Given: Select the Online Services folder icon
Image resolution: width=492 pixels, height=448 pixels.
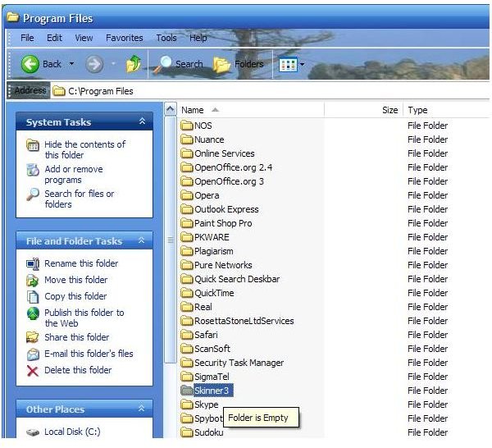Looking at the screenshot, I should click(x=187, y=153).
